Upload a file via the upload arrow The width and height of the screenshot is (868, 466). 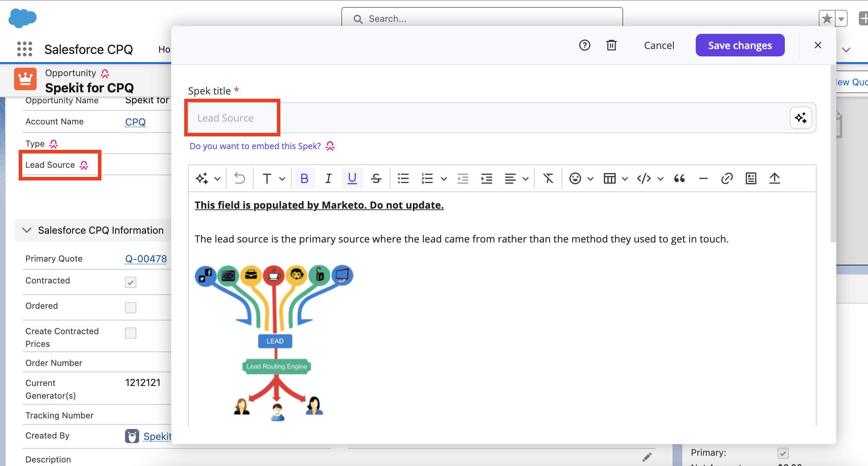pos(775,178)
